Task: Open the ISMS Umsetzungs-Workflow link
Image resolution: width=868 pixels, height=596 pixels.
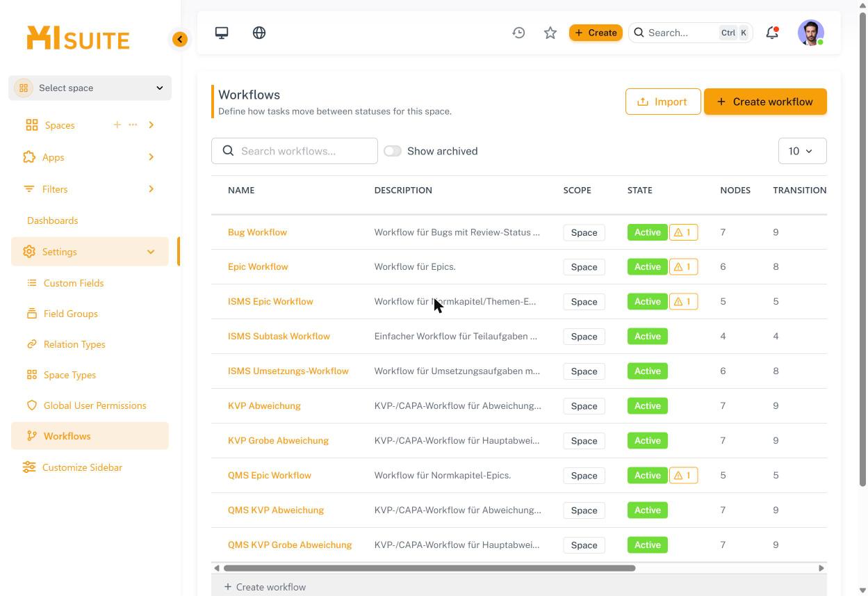Action: (288, 371)
